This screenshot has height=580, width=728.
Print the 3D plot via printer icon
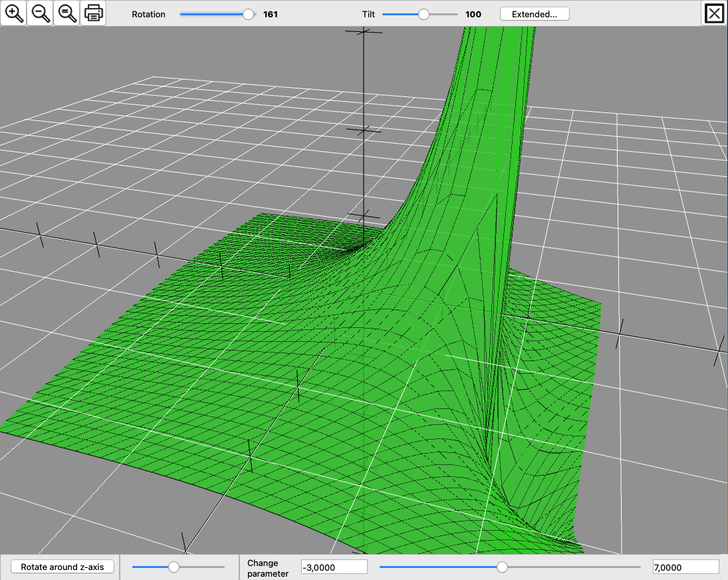point(93,13)
